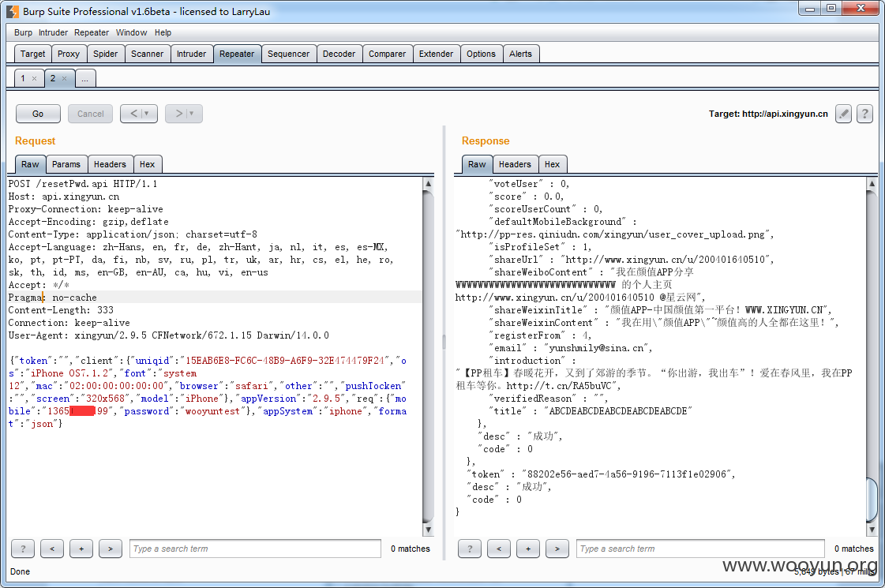The width and height of the screenshot is (885, 588).
Task: Switch to the Decoder tab
Action: tap(339, 54)
